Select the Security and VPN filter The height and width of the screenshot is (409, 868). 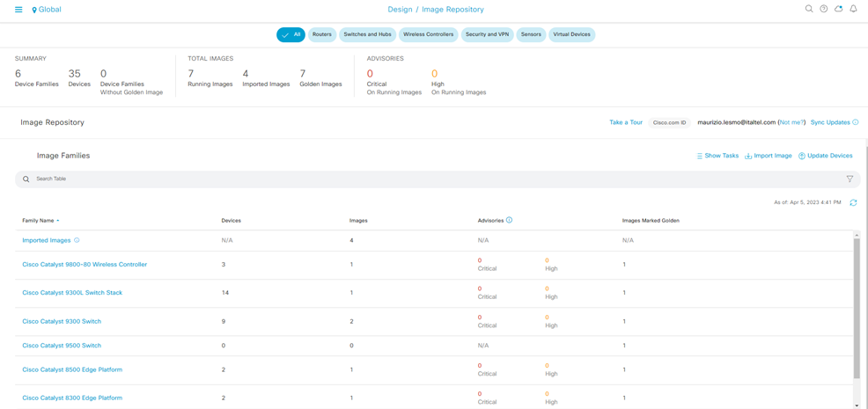[x=487, y=34]
